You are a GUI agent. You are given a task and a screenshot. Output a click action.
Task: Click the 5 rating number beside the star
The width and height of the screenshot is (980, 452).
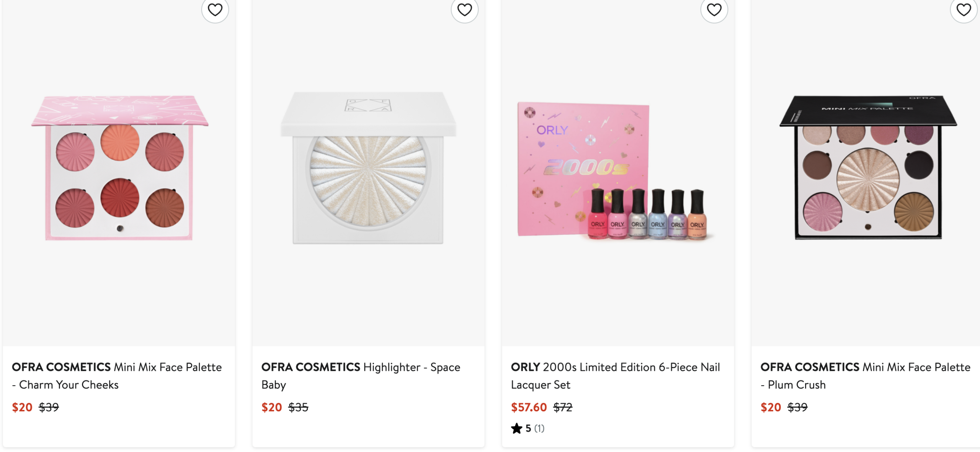tap(528, 428)
